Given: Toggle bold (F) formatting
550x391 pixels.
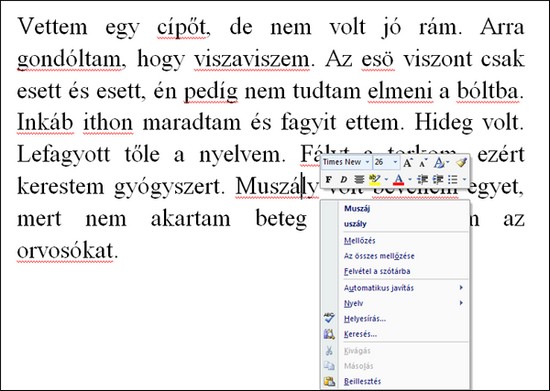Looking at the screenshot, I should click(x=328, y=180).
